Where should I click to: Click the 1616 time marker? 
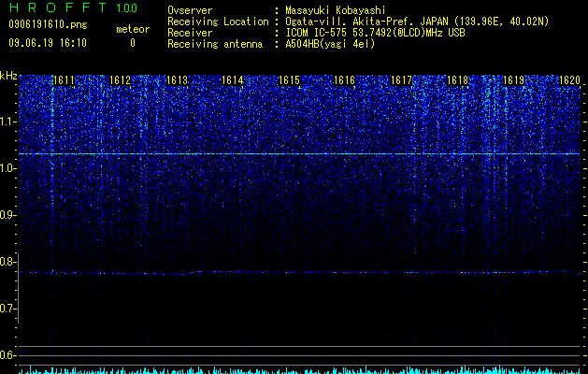point(345,80)
